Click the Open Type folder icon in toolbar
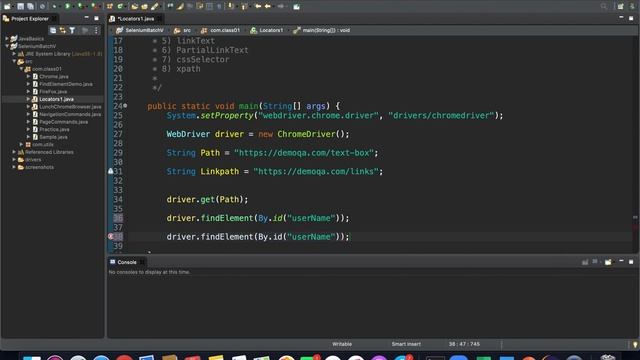640x360 pixels. pyautogui.click(x=134, y=6)
